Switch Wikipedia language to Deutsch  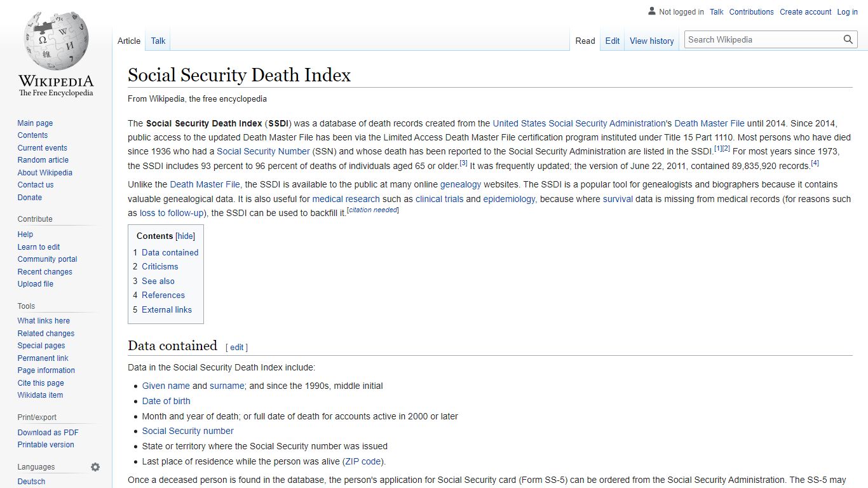click(31, 481)
